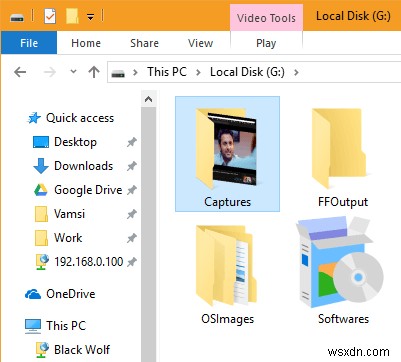401x362 pixels.
Task: Select the FFOutput folder icon
Action: pyautogui.click(x=339, y=148)
